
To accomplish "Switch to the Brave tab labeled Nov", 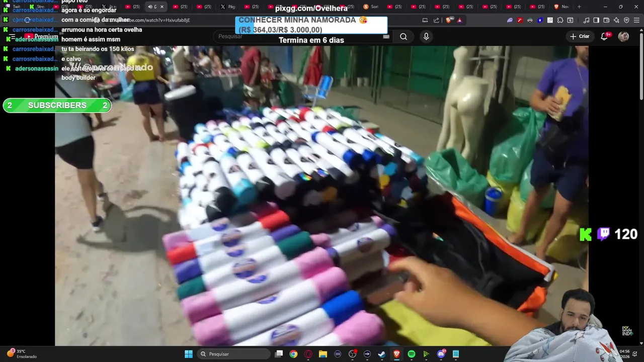I will click(x=561, y=7).
